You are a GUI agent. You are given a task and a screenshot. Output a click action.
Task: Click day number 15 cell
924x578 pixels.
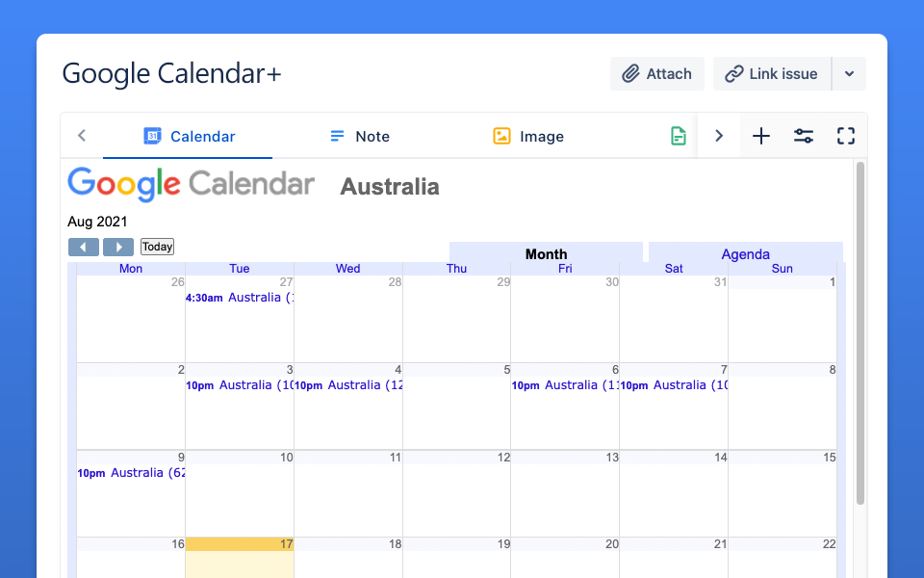click(782, 493)
